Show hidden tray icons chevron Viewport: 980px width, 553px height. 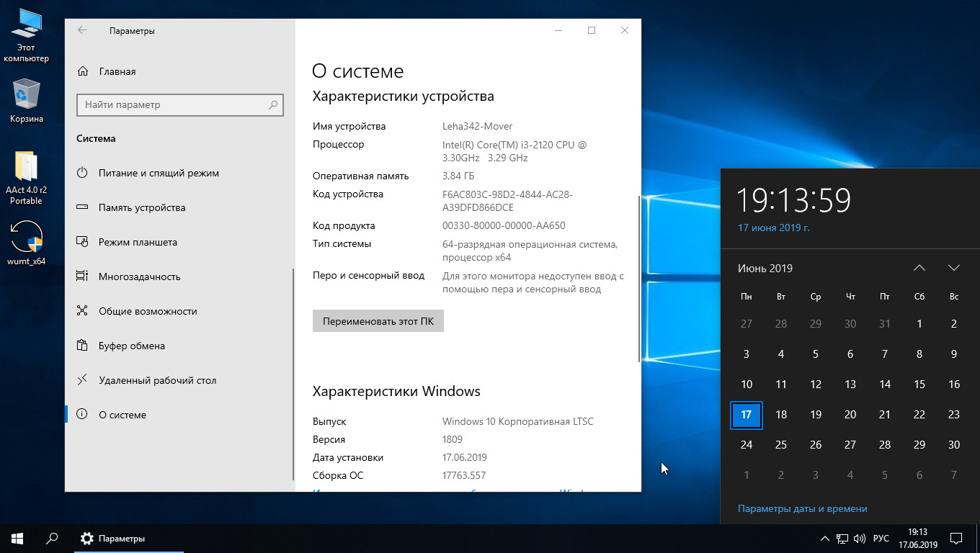click(825, 539)
